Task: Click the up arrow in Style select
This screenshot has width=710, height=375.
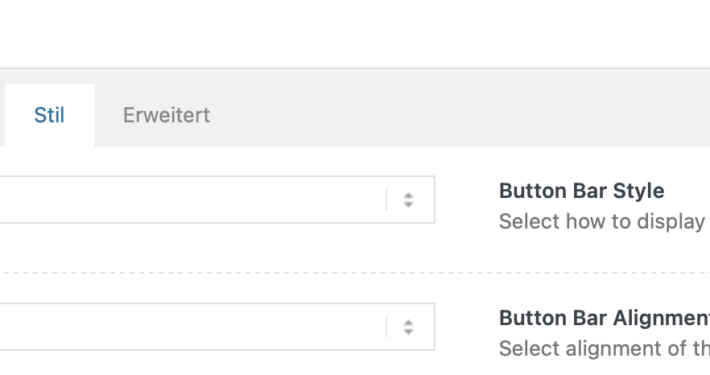Action: [408, 196]
